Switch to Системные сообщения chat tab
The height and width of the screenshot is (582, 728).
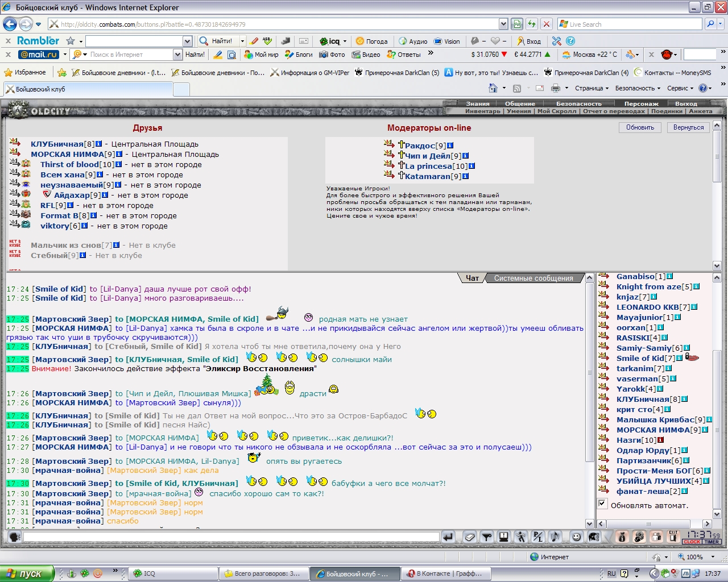(x=533, y=278)
